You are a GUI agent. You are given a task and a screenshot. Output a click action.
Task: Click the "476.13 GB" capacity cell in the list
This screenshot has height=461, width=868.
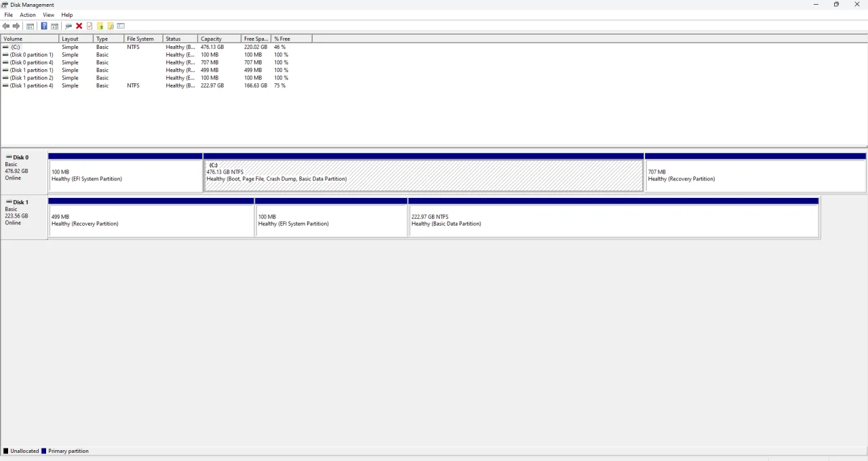click(212, 47)
